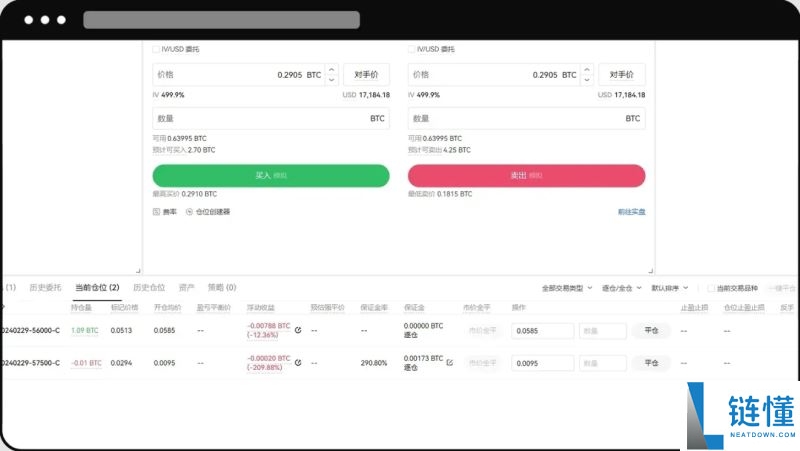Switch to the 历史委托 tab
This screenshot has height=451, width=800.
click(x=45, y=288)
